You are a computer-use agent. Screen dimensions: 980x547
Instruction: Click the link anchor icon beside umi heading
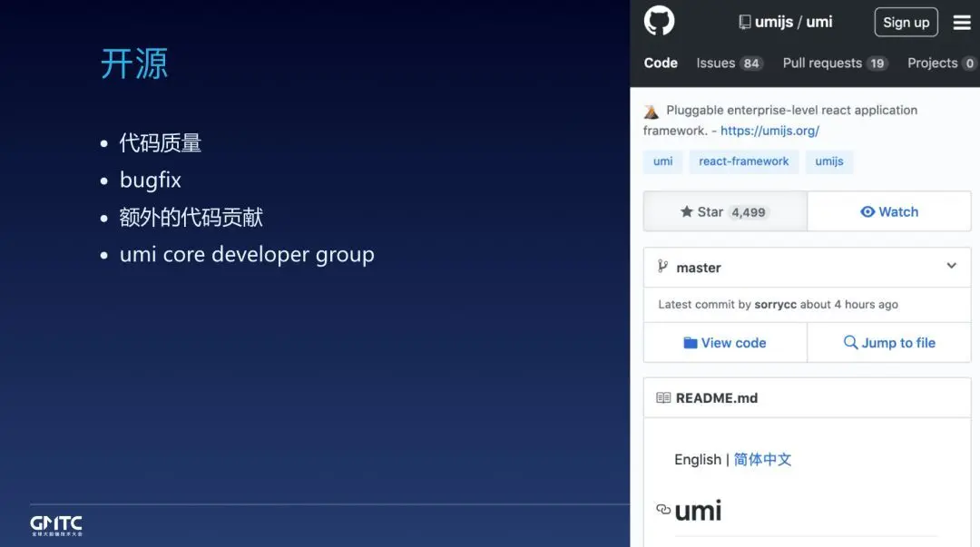(663, 510)
